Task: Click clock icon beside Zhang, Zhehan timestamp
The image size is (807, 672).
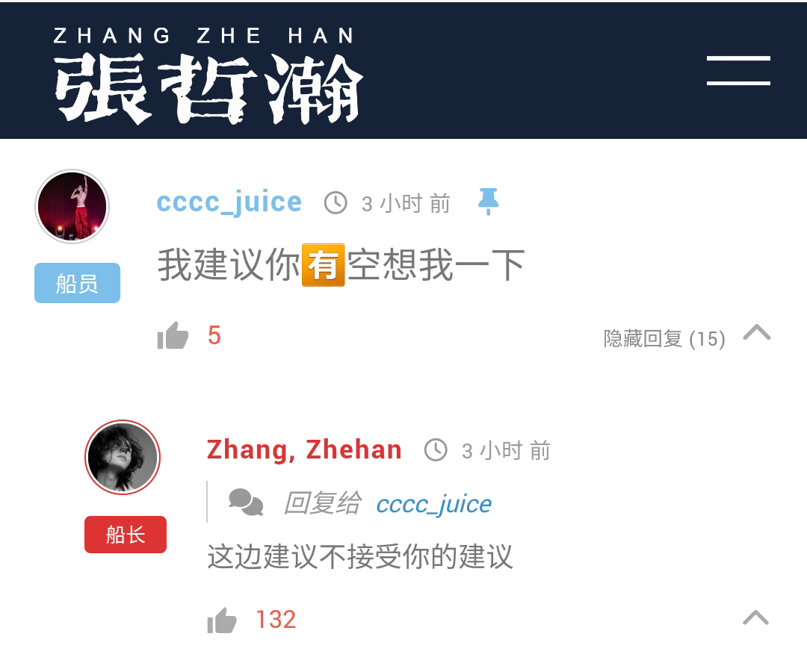Action: tap(436, 450)
